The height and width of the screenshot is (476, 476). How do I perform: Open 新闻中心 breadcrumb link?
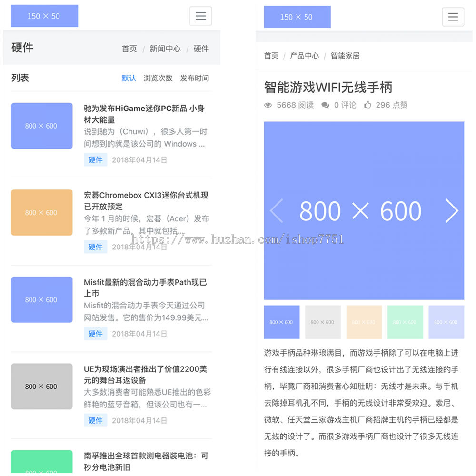165,49
